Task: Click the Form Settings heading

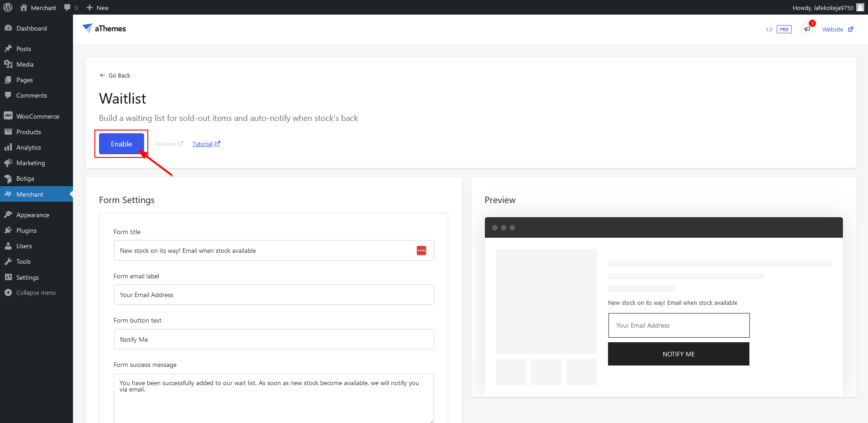Action: click(127, 200)
